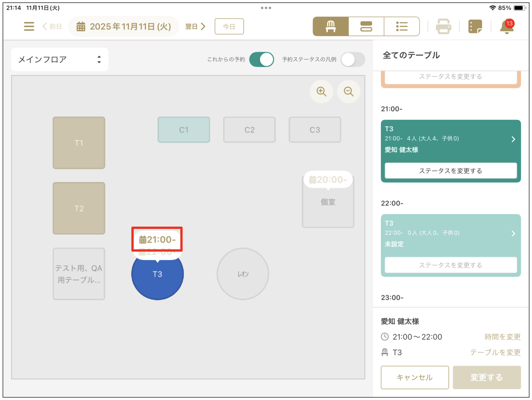Turn off これからの予約 toggle
The width and height of the screenshot is (532, 400).
pos(261,59)
